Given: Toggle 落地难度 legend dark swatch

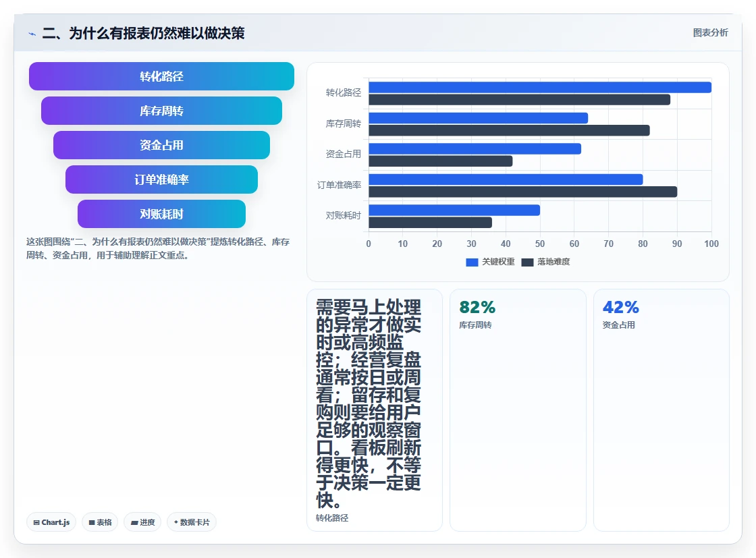Looking at the screenshot, I should (527, 262).
